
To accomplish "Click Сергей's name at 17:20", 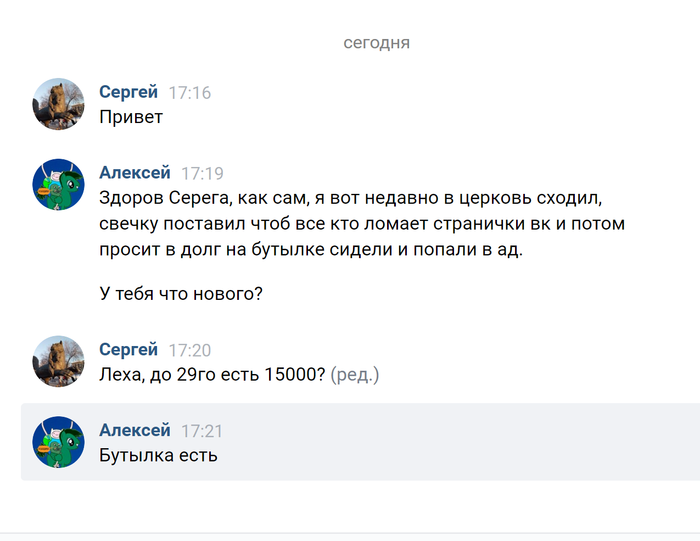I will tap(128, 350).
